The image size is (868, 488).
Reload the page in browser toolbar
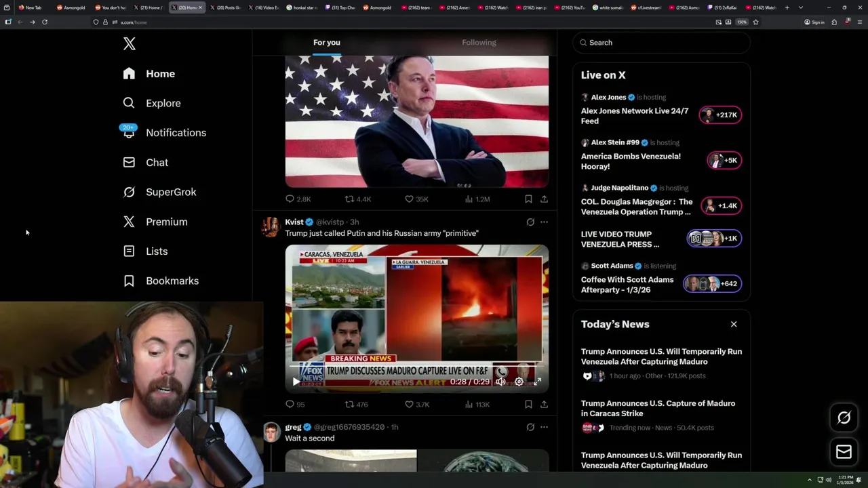click(x=45, y=22)
